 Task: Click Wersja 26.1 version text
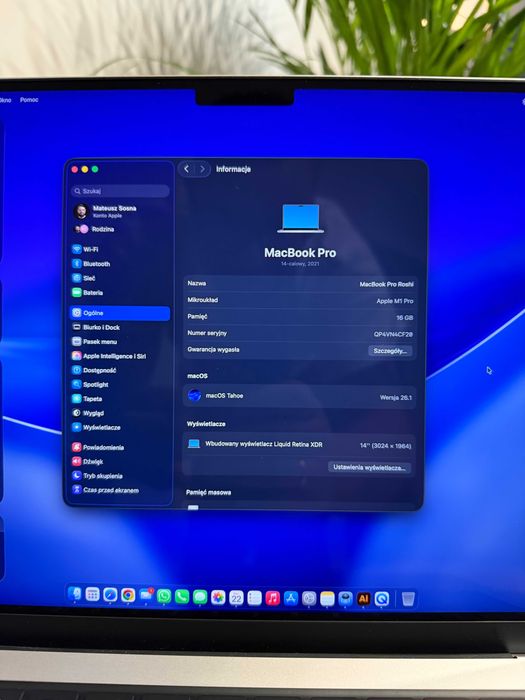396,397
